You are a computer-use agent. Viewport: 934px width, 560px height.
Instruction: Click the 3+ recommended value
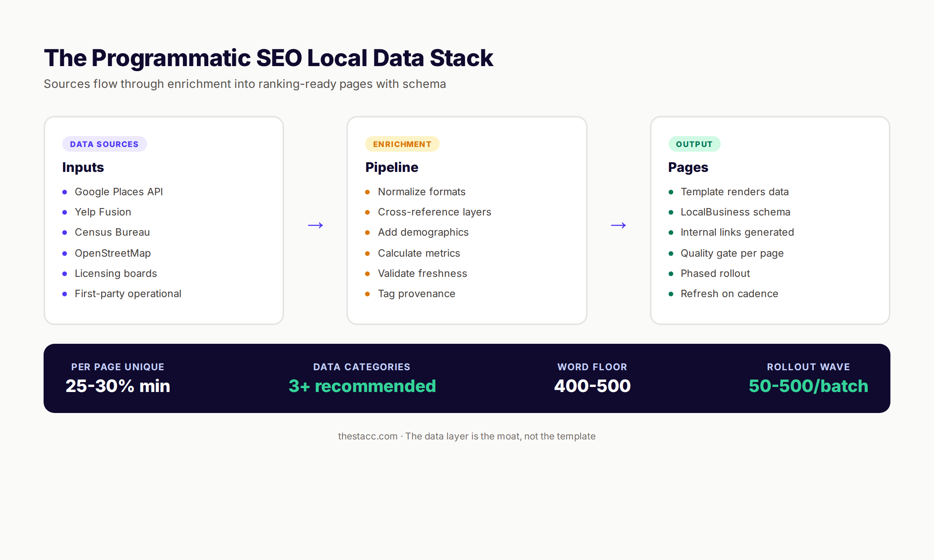tap(362, 386)
